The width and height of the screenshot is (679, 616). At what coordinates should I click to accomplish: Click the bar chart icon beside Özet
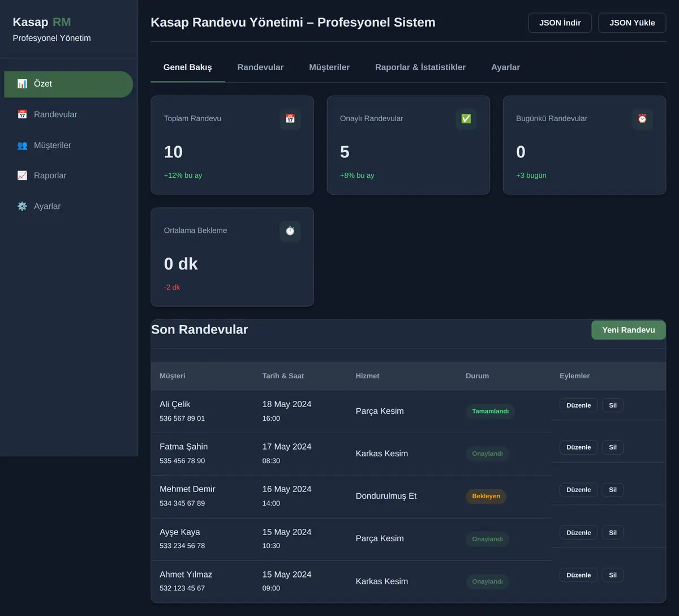click(x=22, y=84)
